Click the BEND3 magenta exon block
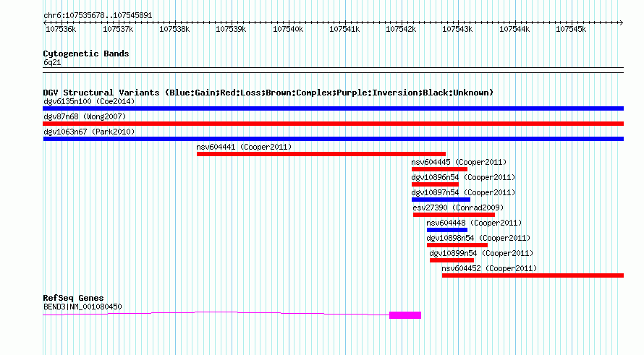 point(405,315)
